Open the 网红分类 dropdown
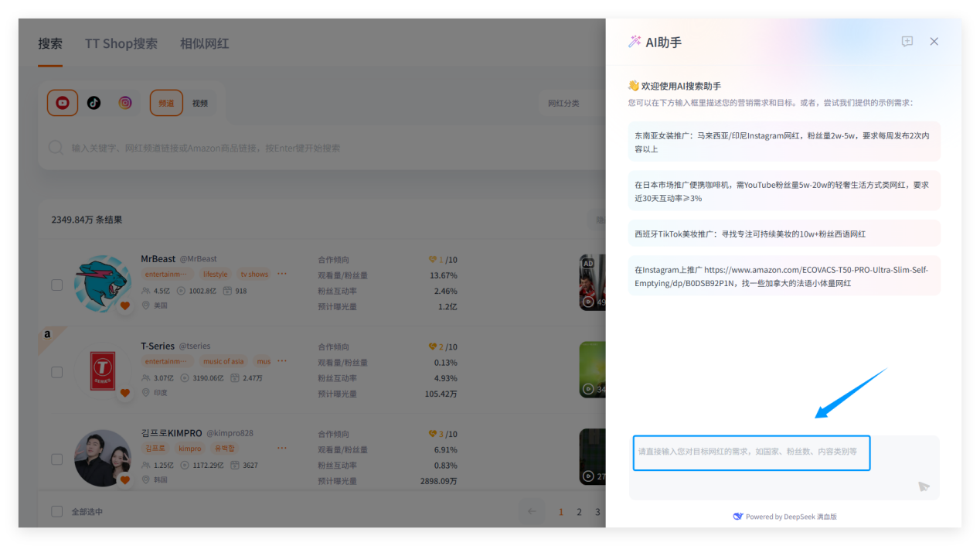 (572, 104)
